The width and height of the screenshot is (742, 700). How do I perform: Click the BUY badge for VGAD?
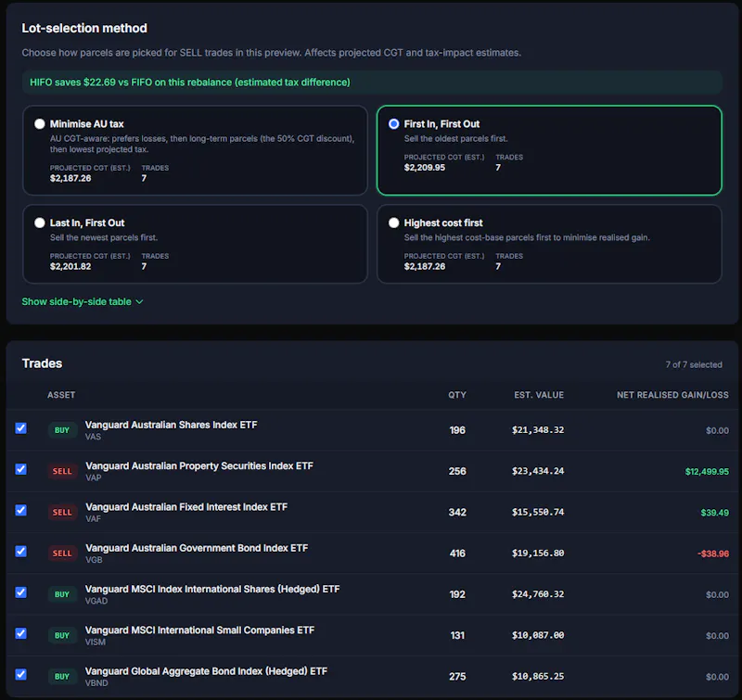[x=62, y=594]
